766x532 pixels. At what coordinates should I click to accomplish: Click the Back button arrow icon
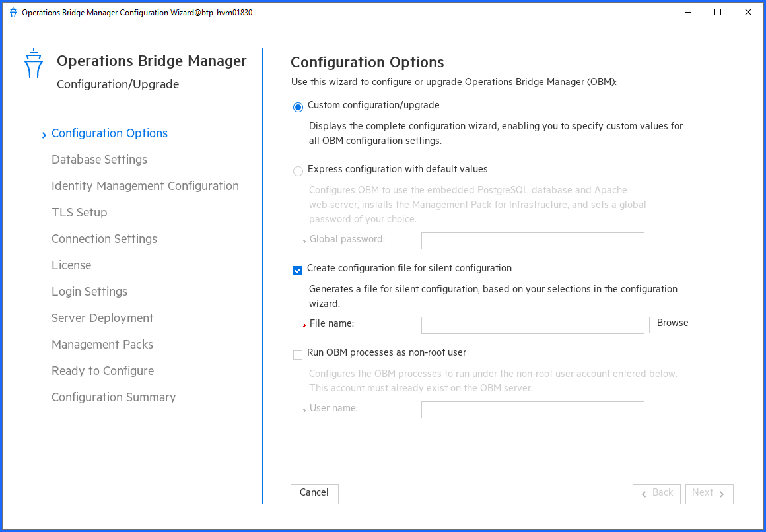[645, 494]
